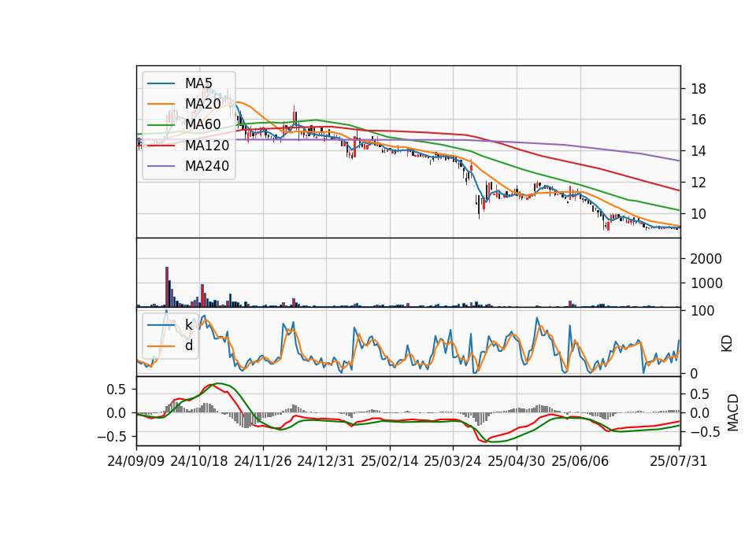
Task: Click the MA20 legend label
Action: [203, 104]
